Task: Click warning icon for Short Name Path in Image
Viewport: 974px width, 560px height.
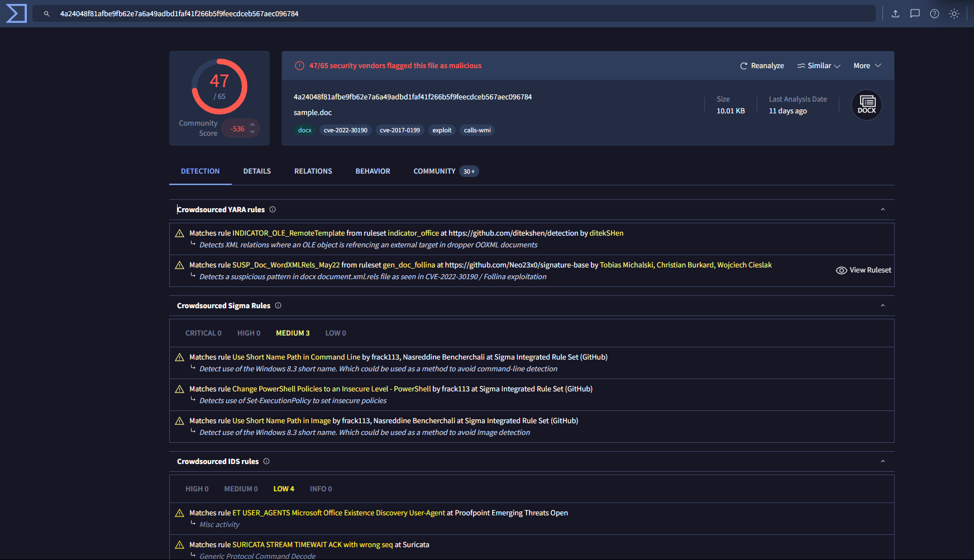Action: [179, 421]
